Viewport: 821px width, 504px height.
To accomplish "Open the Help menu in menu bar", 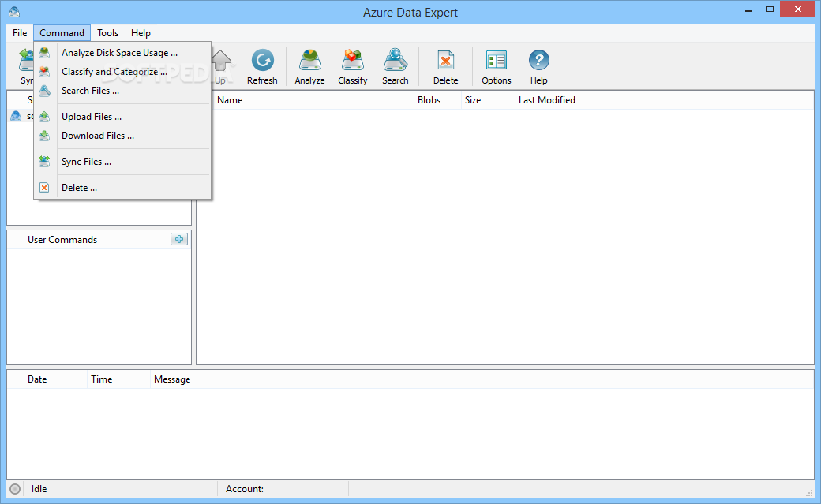I will pos(141,33).
